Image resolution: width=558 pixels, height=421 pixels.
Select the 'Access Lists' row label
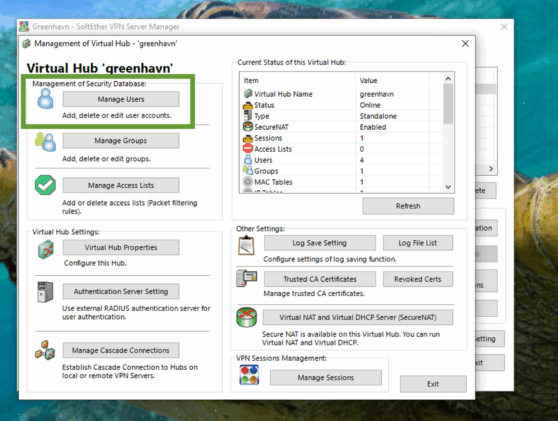point(273,149)
